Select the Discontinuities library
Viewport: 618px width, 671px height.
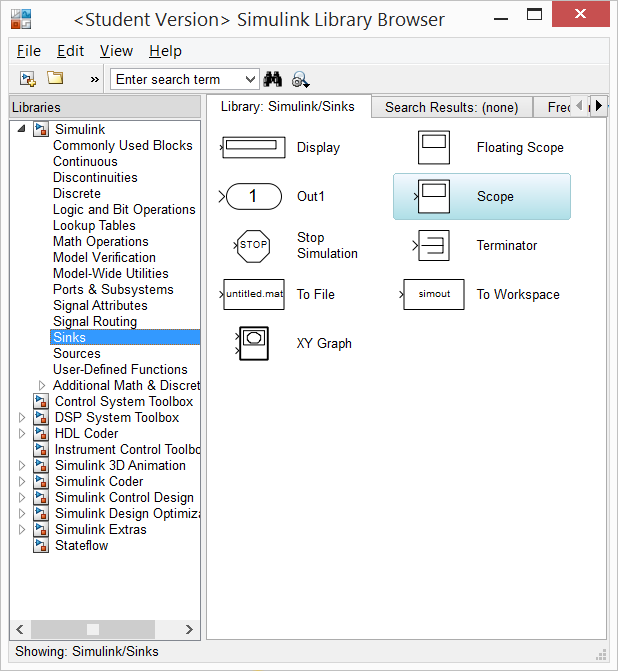point(95,178)
